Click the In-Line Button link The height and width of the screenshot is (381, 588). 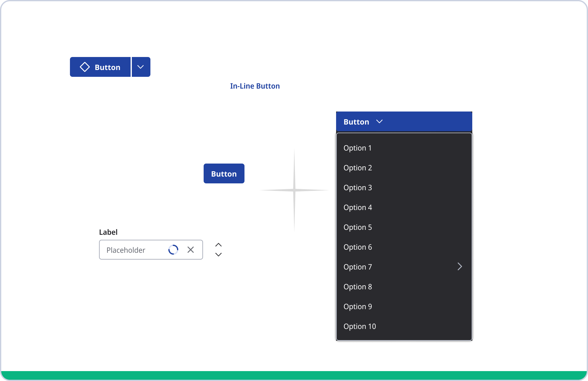click(x=254, y=86)
